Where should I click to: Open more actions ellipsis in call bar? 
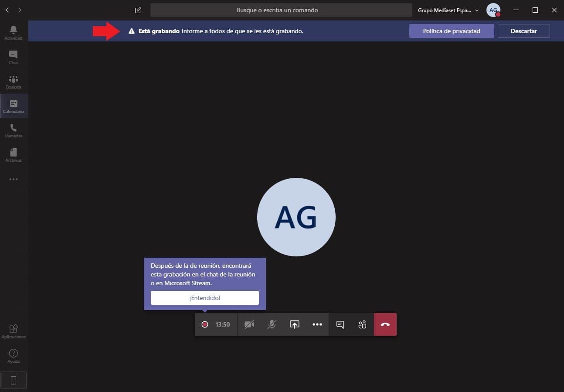(317, 324)
